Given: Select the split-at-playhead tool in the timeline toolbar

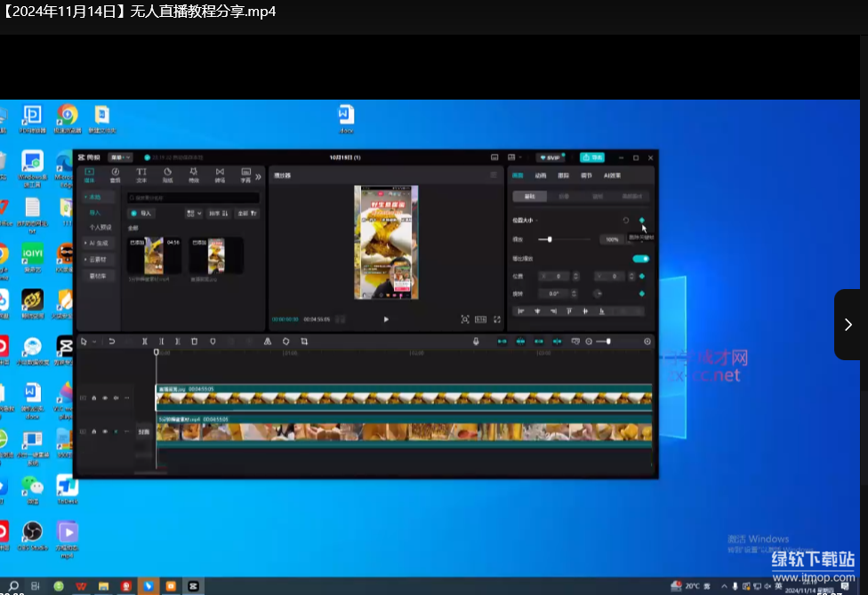Looking at the screenshot, I should coord(144,342).
